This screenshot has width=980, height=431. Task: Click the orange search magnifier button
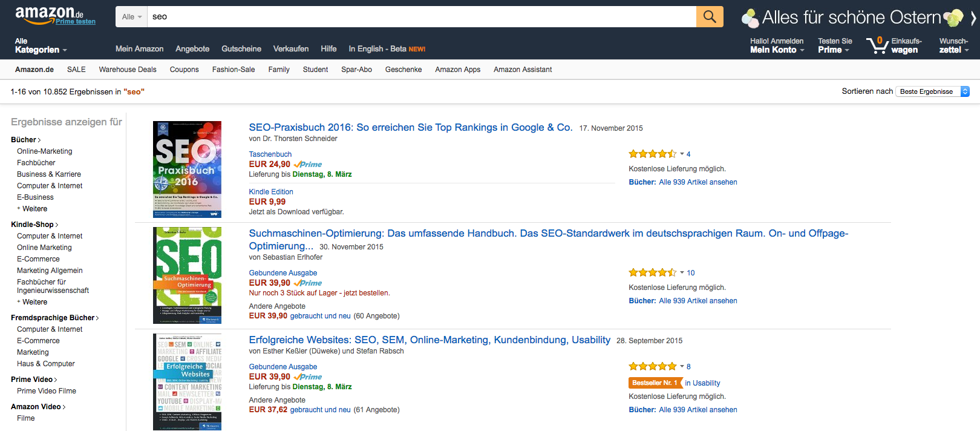(710, 16)
